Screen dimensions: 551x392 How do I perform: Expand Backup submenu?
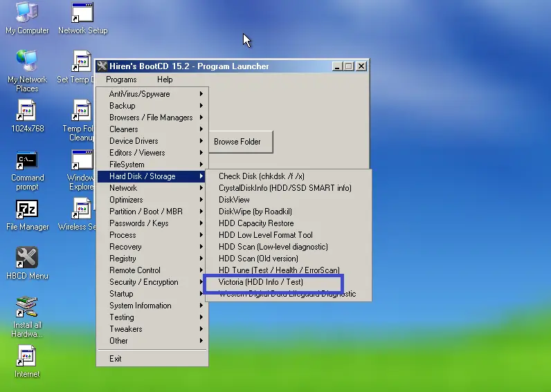[x=152, y=106]
